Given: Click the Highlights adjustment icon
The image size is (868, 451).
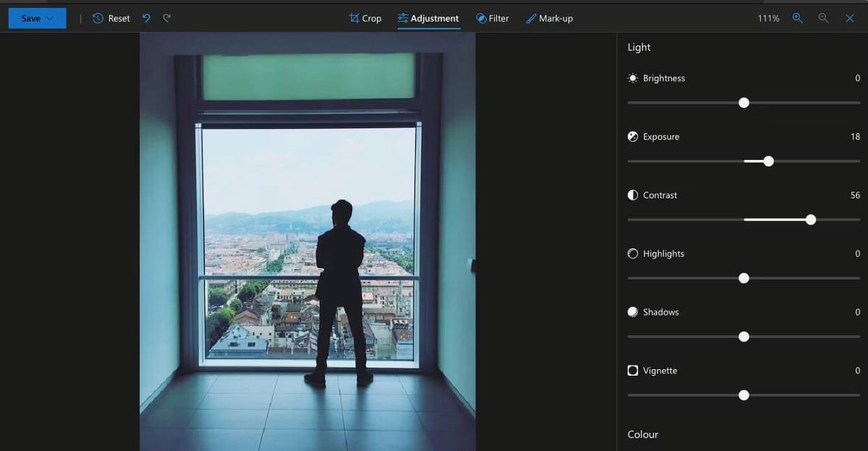Looking at the screenshot, I should coord(632,253).
